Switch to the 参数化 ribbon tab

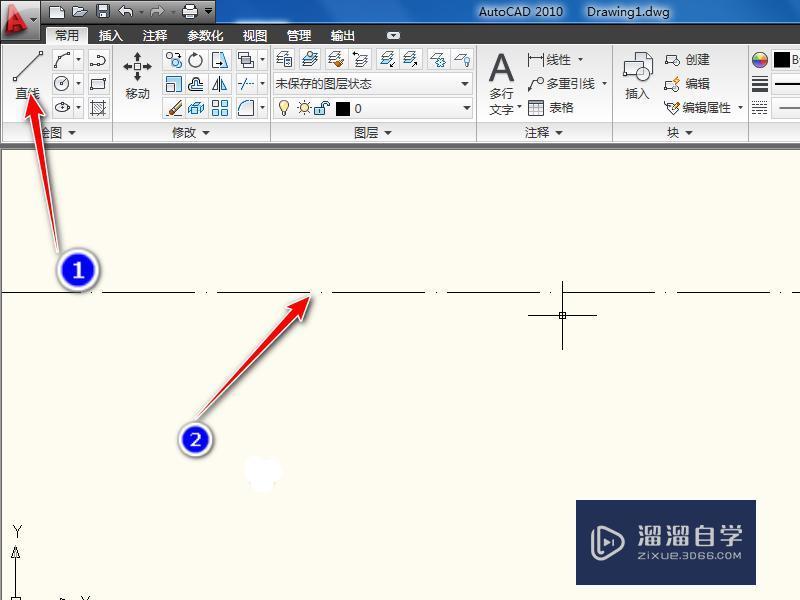205,36
